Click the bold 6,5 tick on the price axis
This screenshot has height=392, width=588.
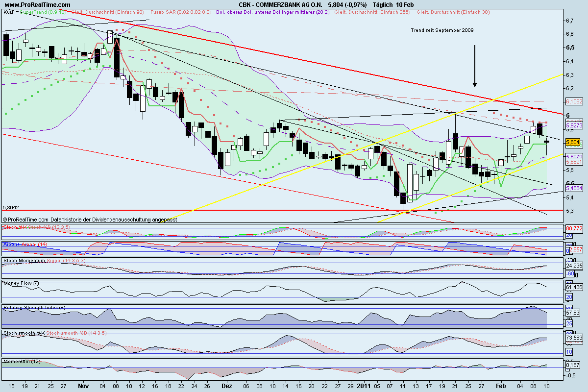(570, 48)
